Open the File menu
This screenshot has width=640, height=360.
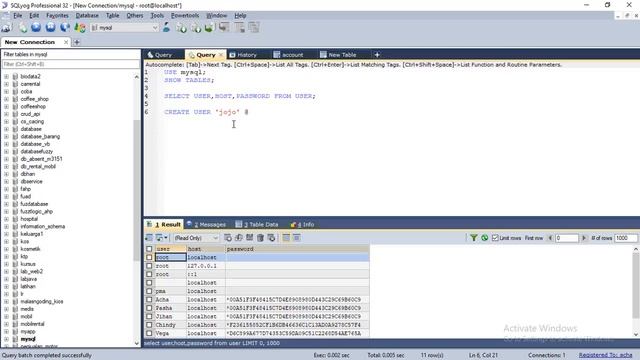click(18, 16)
